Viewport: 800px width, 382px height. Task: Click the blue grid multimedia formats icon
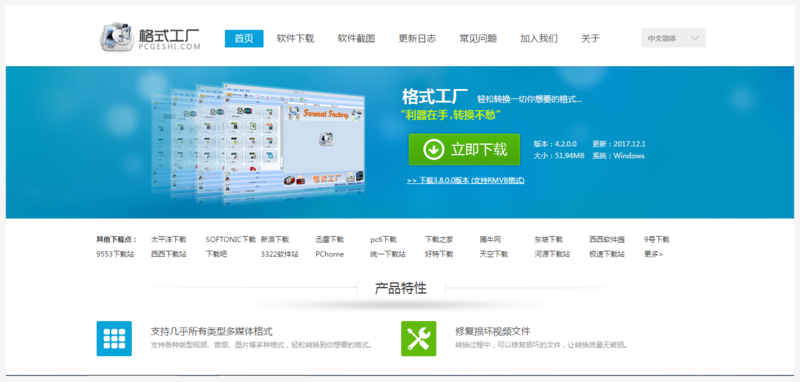point(114,338)
